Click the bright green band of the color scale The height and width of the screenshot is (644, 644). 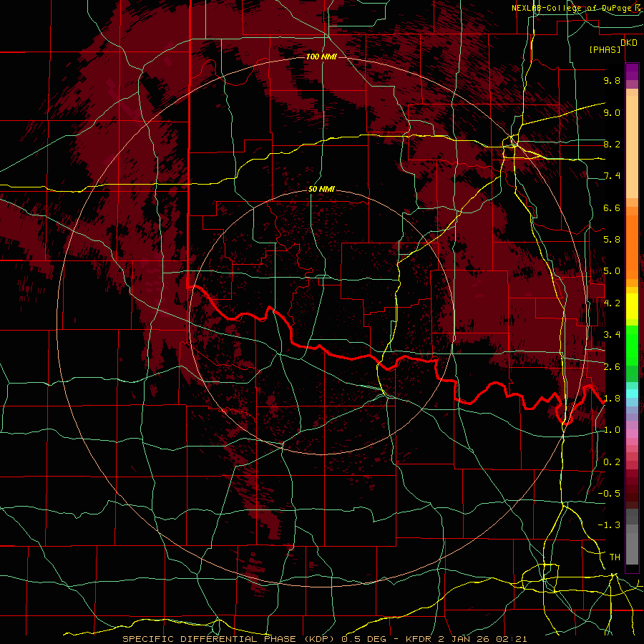tap(632, 346)
